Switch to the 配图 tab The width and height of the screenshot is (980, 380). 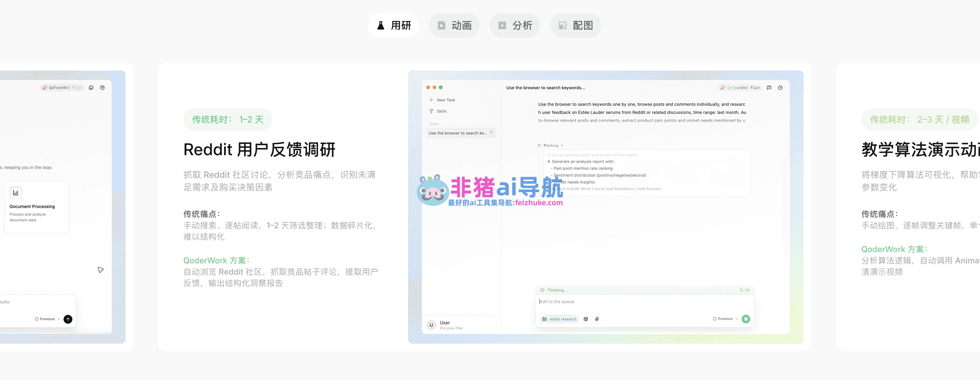click(x=576, y=25)
